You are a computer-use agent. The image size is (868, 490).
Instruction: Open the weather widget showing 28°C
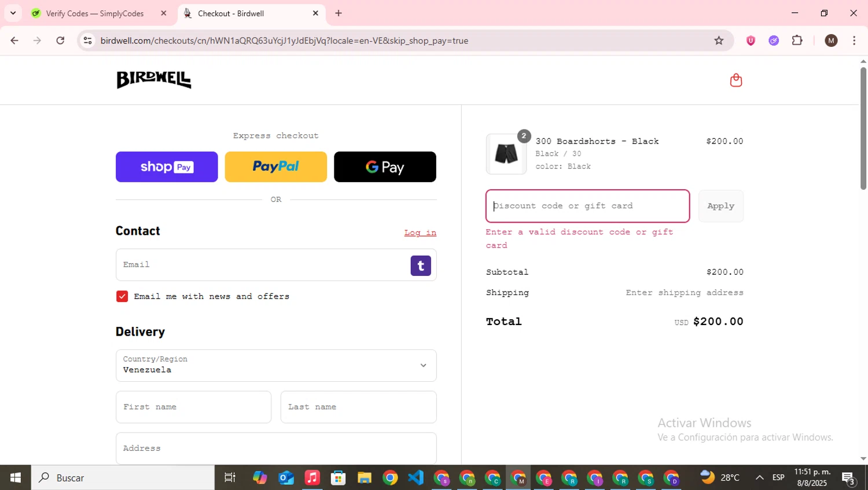(720, 478)
